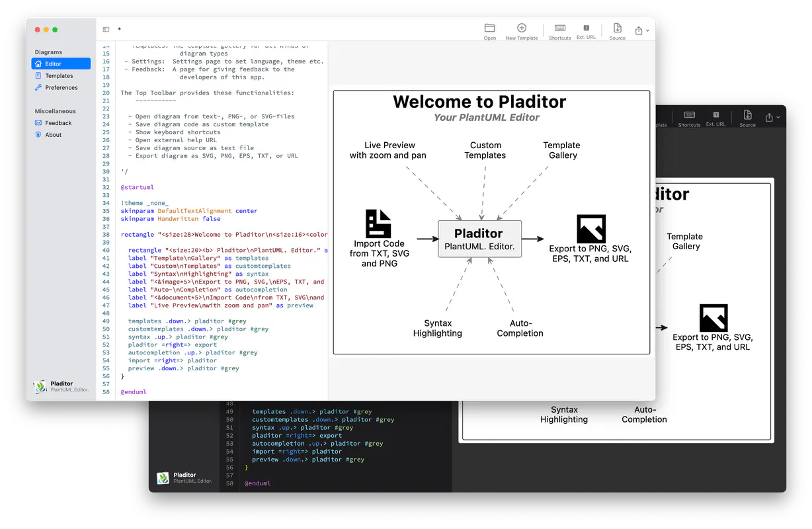Save diagram via the Source icon
The image size is (812, 529).
click(618, 28)
